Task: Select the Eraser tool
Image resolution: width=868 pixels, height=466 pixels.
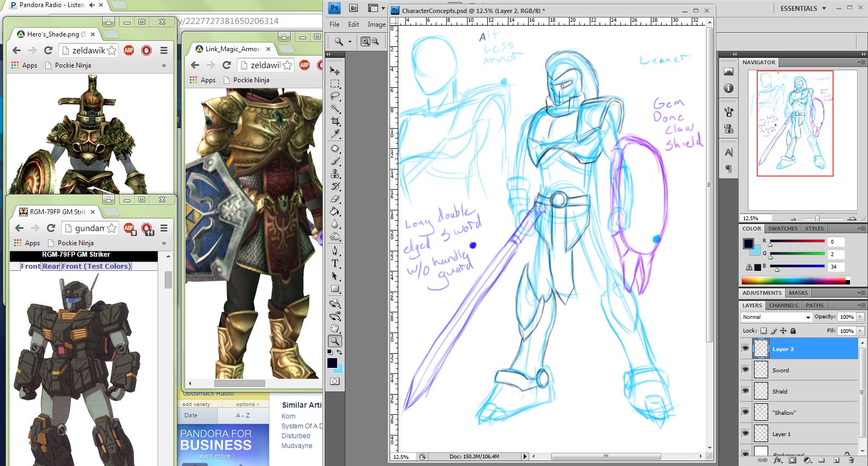Action: (335, 199)
